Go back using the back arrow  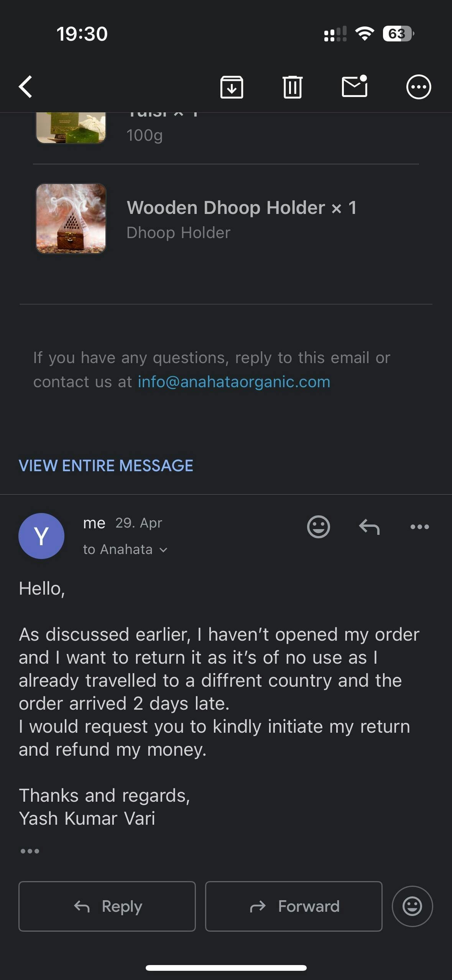click(26, 87)
